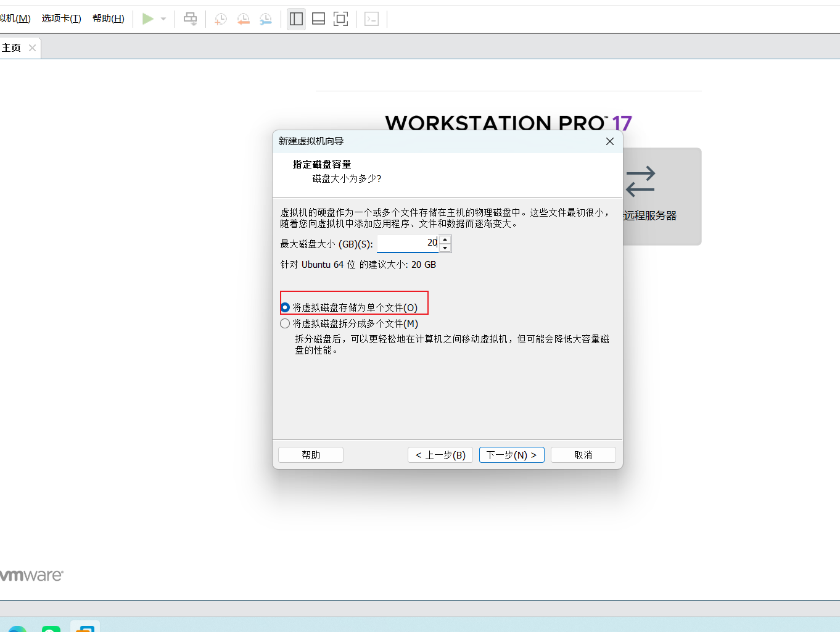
Task: Open the 虚拟机(M) menu
Action: click(15, 19)
